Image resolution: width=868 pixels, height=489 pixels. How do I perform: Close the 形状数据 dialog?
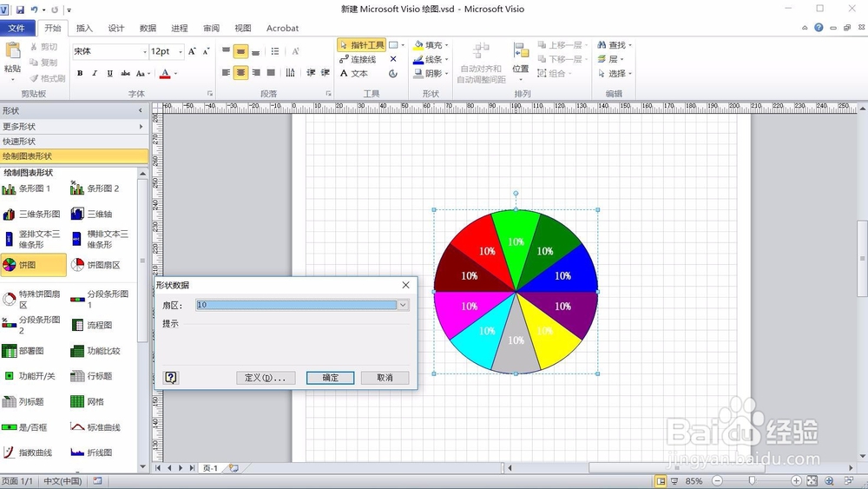[405, 285]
